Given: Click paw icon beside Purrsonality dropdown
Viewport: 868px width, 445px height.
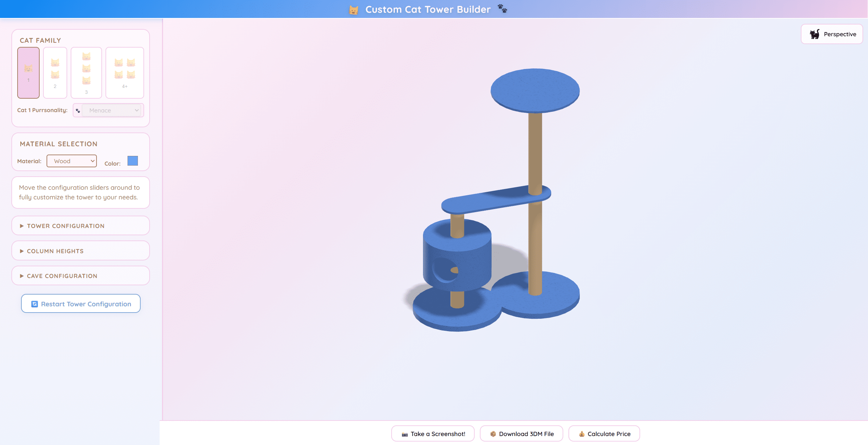Looking at the screenshot, I should (78, 111).
